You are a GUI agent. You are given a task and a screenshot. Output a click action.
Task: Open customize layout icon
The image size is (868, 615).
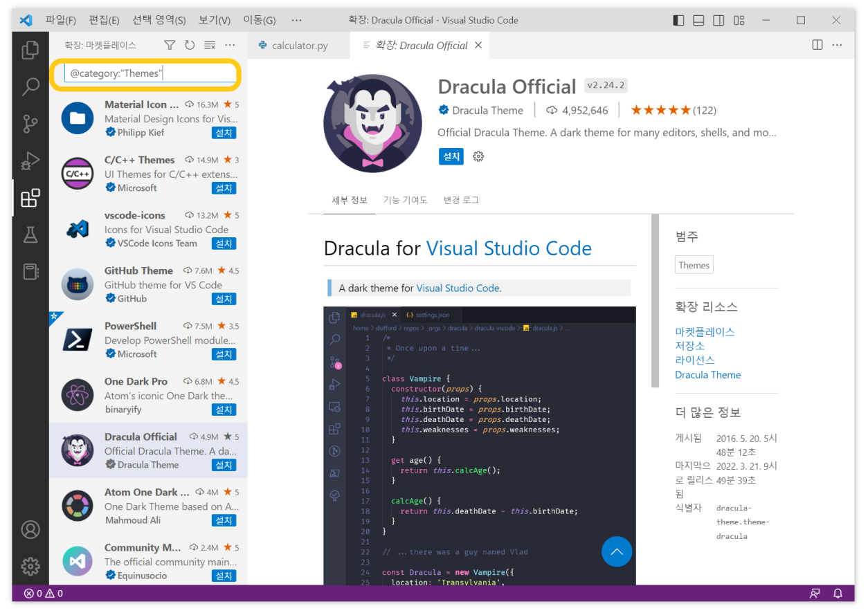(739, 20)
